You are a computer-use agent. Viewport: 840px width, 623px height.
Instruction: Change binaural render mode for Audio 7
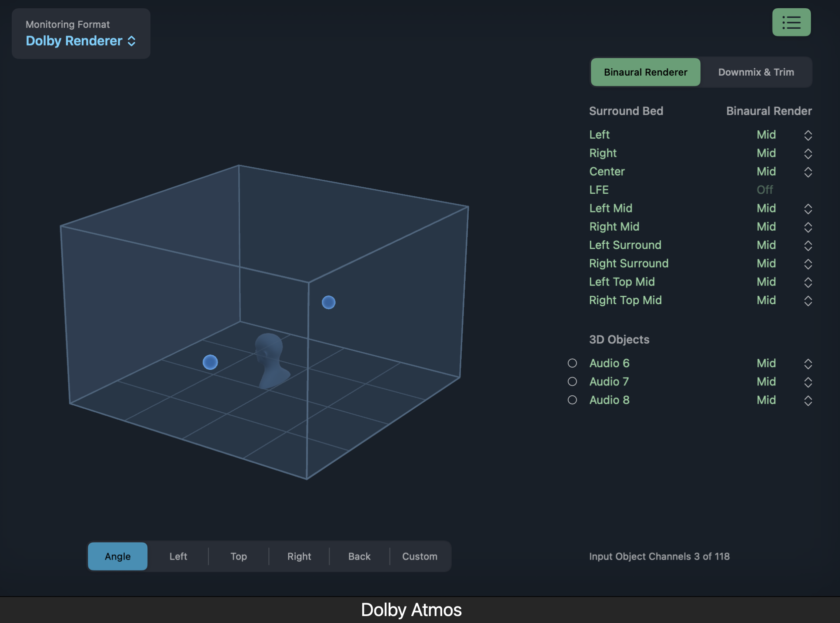pyautogui.click(x=808, y=382)
